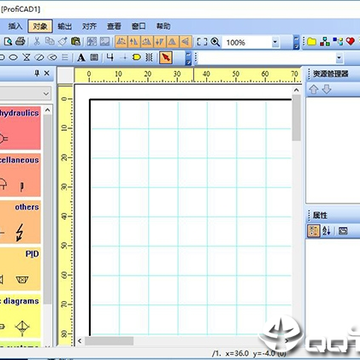
Task: Paste using the clipboard icon
Action: point(76,42)
